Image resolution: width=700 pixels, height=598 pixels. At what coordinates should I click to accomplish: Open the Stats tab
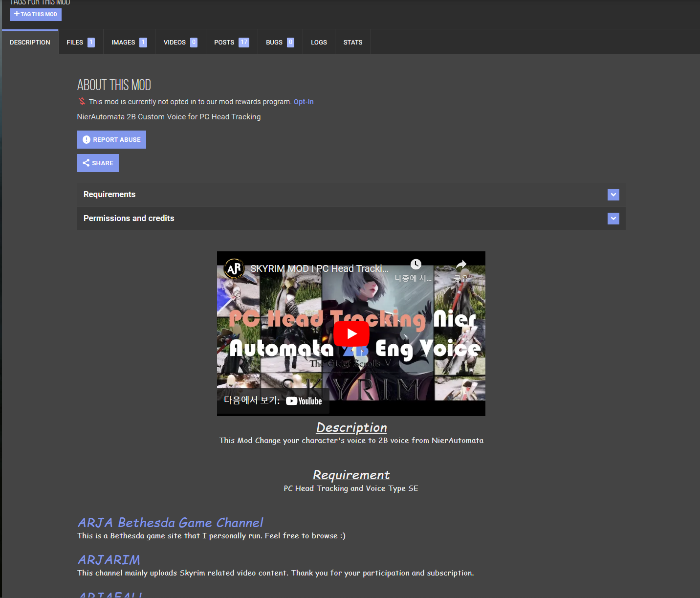[x=353, y=43]
